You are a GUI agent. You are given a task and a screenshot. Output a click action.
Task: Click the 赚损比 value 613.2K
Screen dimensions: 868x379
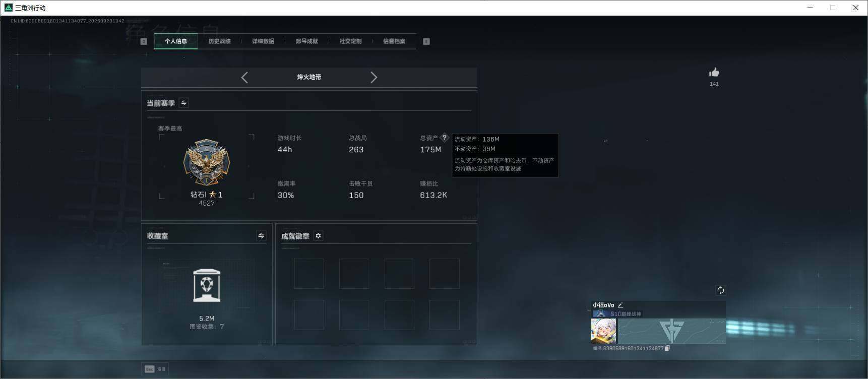click(433, 195)
